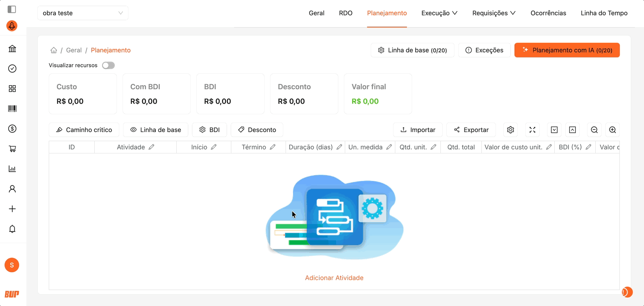Expand the Requisições dropdown menu
Viewport: 644px width, 306px height.
pos(494,13)
